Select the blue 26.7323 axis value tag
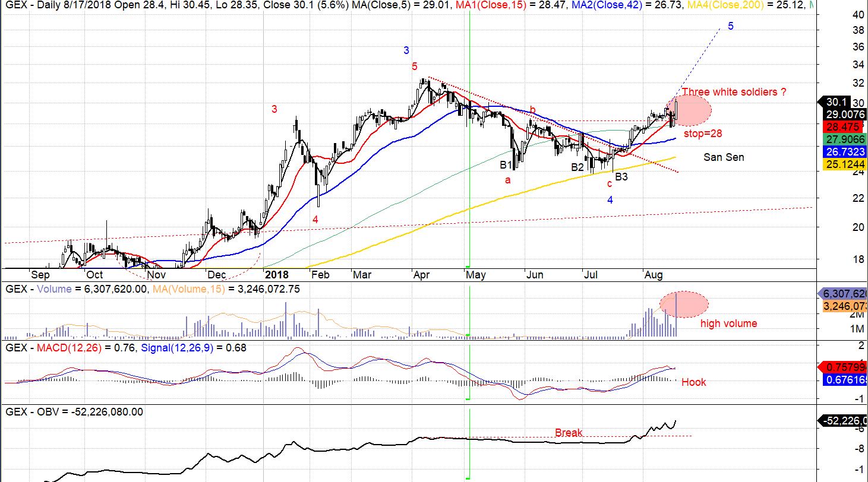Image resolution: width=868 pixels, height=482 pixels. pyautogui.click(x=842, y=151)
